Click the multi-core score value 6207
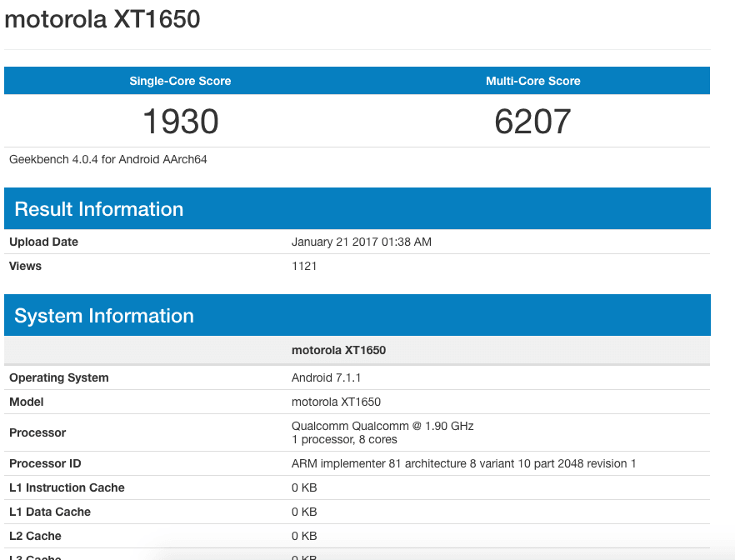This screenshot has height=560, width=735. coord(533,122)
